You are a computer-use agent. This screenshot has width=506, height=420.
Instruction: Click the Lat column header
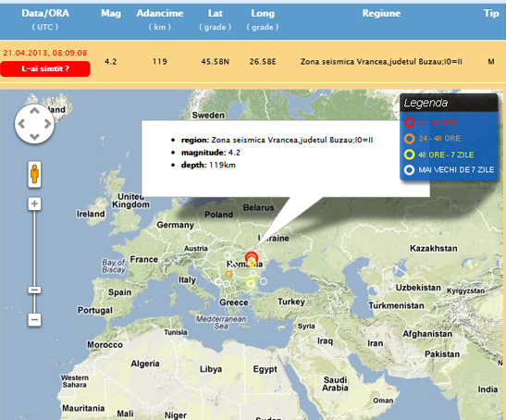tap(215, 13)
